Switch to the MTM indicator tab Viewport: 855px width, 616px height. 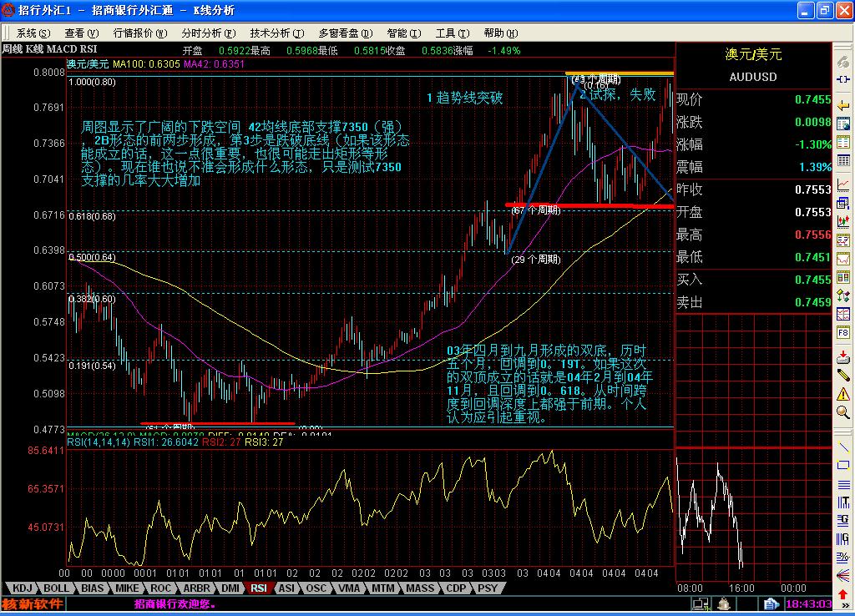point(382,588)
